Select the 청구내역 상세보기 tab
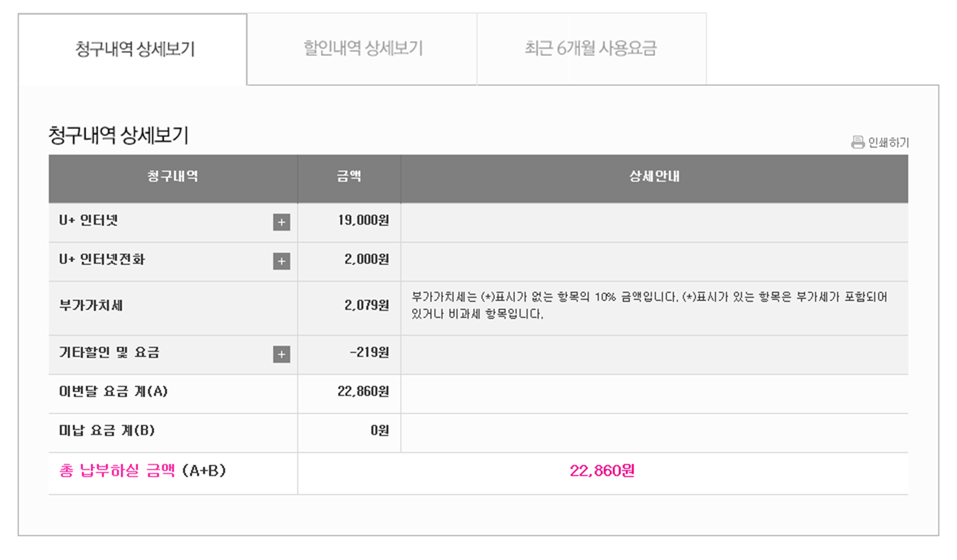Viewport: 957px width, 560px height. coord(134,49)
